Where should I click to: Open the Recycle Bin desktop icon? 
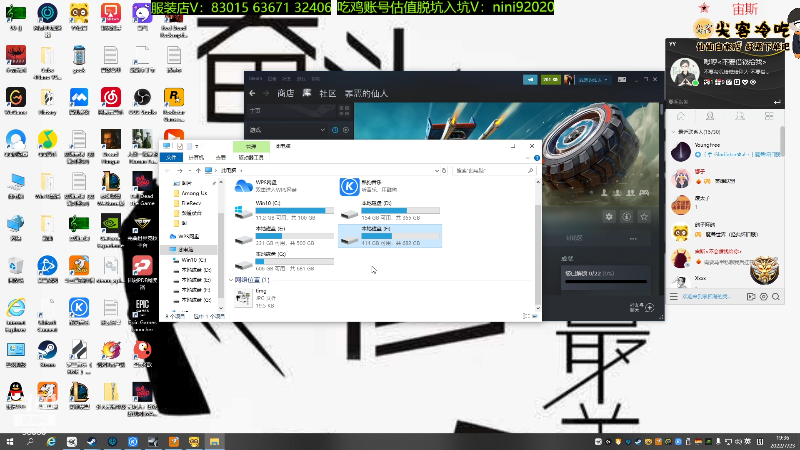(16, 269)
